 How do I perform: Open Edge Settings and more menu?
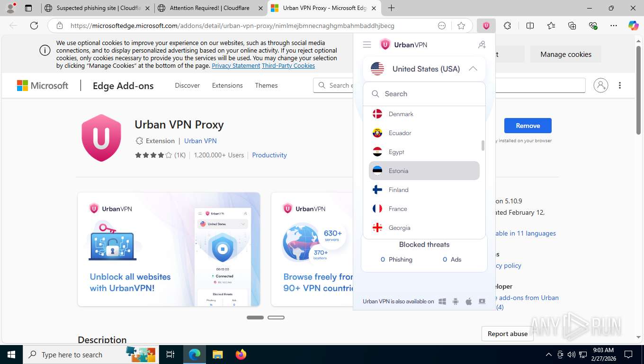[614, 26]
